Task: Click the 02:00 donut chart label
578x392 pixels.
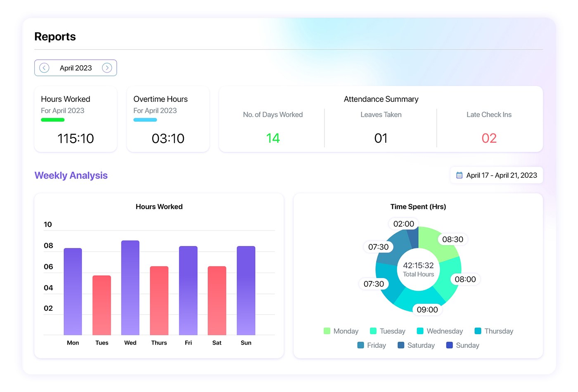Action: 404,224
